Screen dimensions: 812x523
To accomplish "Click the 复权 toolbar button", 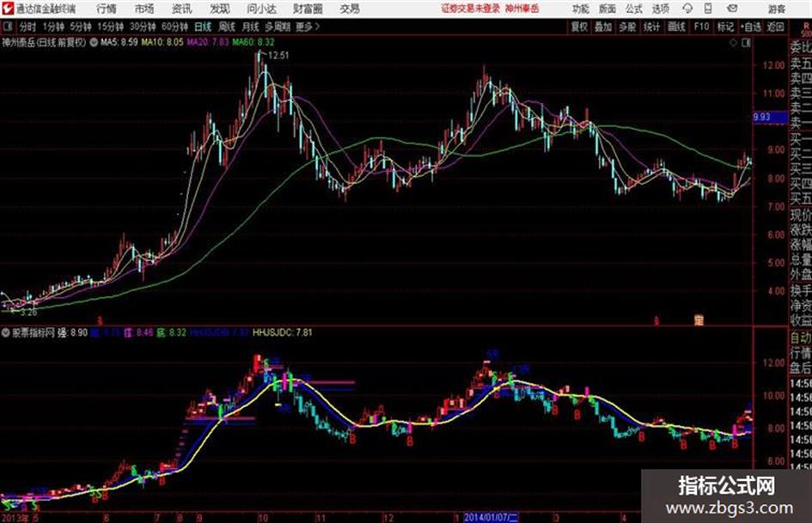I will [x=579, y=27].
